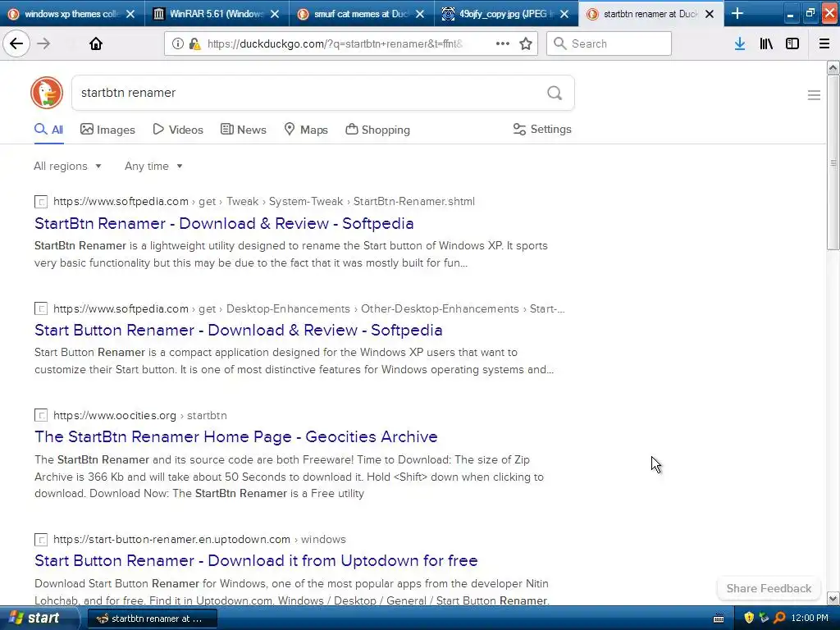Select the Videos search category
The width and height of the screenshot is (840, 630).
pyautogui.click(x=178, y=130)
